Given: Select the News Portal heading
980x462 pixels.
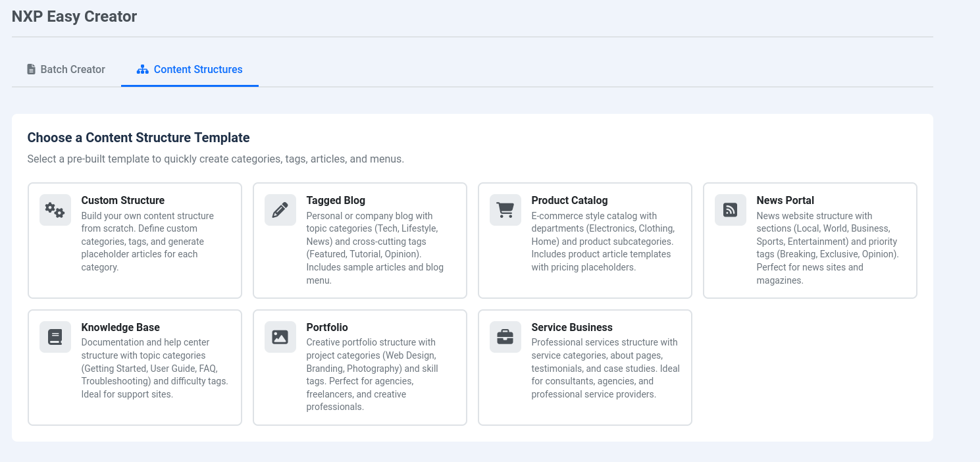Looking at the screenshot, I should coord(785,200).
